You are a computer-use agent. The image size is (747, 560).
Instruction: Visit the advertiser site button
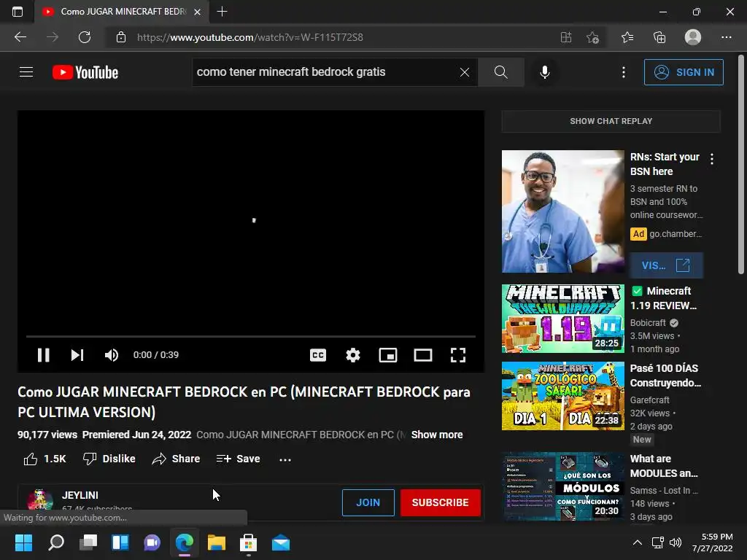[x=665, y=265]
